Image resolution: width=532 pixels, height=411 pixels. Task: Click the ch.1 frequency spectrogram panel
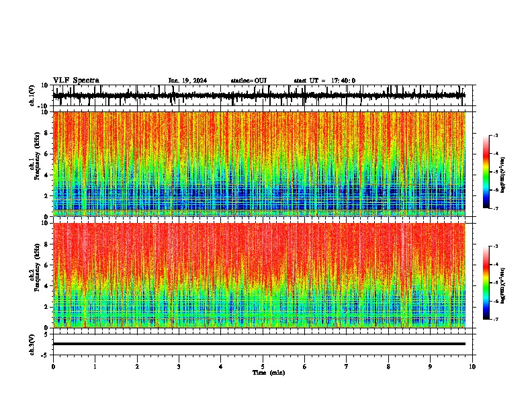[259, 164]
